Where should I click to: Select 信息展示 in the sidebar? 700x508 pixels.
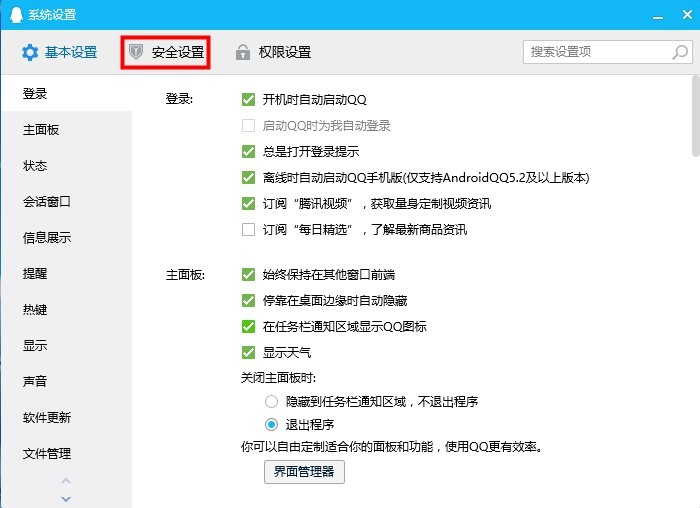[67, 237]
